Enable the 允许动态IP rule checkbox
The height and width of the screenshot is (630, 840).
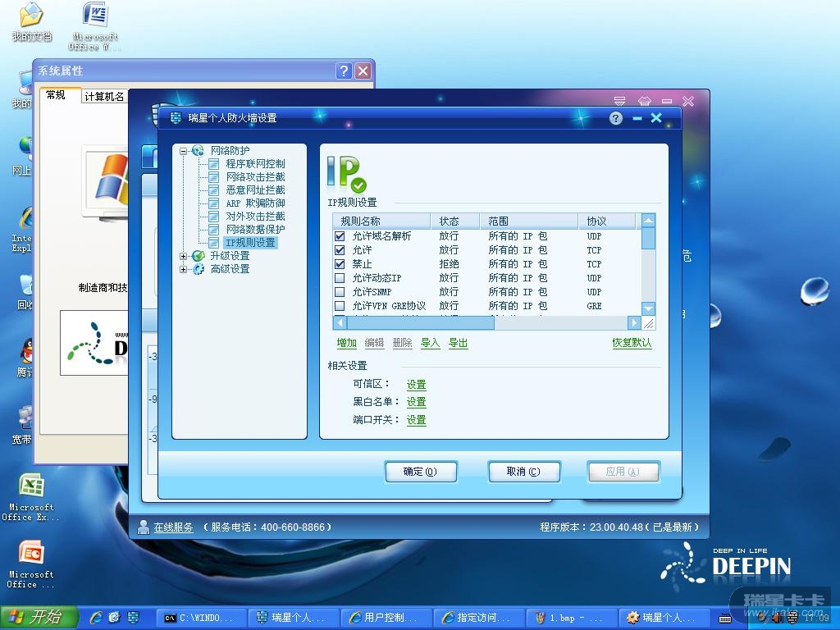click(x=340, y=278)
